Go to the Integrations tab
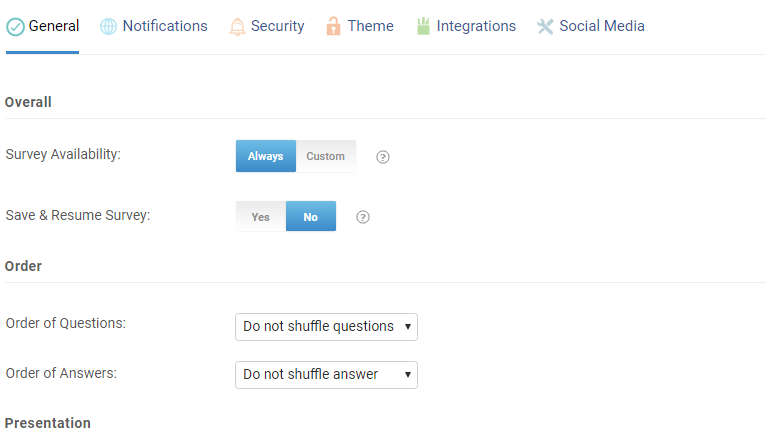The height and width of the screenshot is (434, 766). [x=476, y=27]
